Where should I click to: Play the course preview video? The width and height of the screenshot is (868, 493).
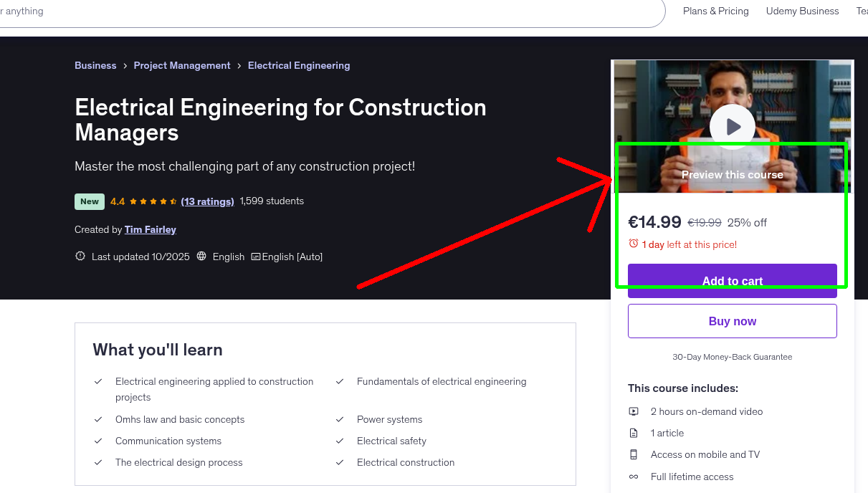[732, 127]
